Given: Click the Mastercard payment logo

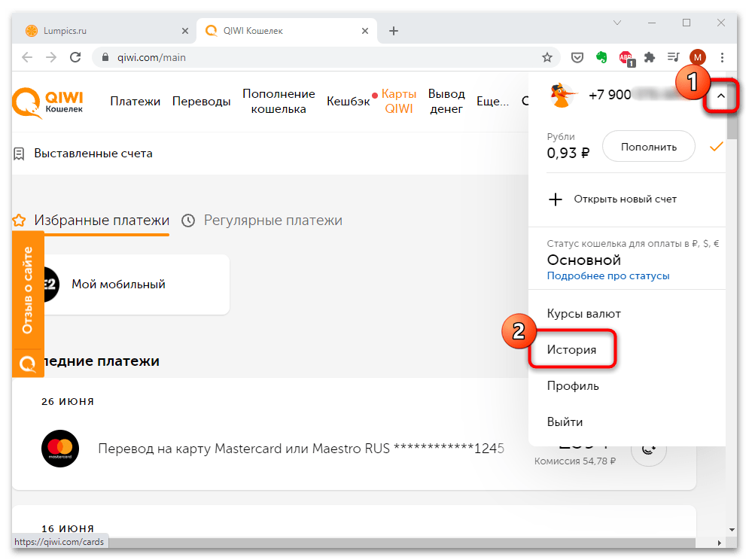Looking at the screenshot, I should coord(60,449).
